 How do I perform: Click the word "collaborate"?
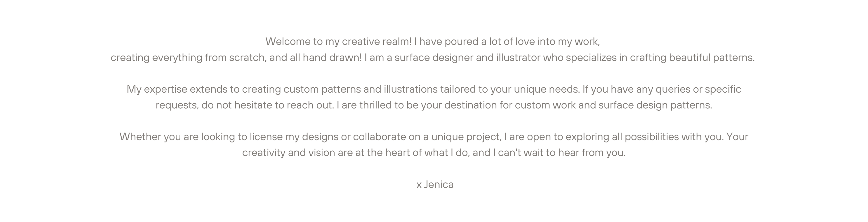(379, 137)
